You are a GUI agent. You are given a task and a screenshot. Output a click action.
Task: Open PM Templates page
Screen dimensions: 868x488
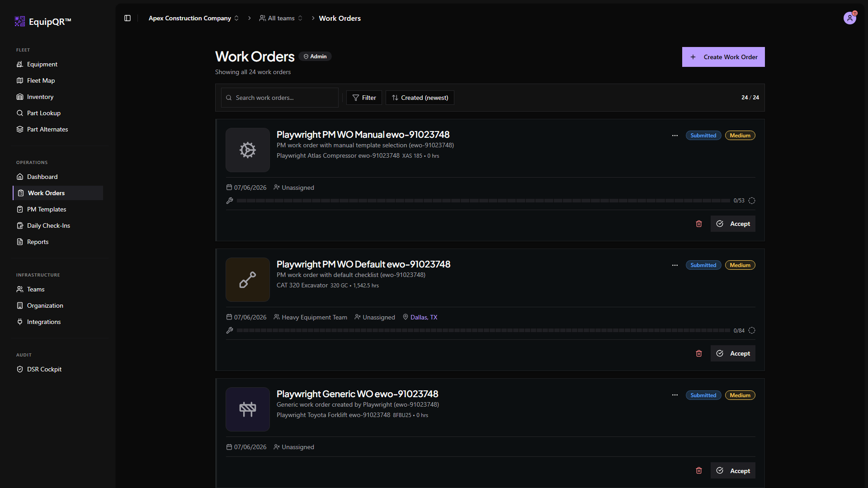point(58,209)
